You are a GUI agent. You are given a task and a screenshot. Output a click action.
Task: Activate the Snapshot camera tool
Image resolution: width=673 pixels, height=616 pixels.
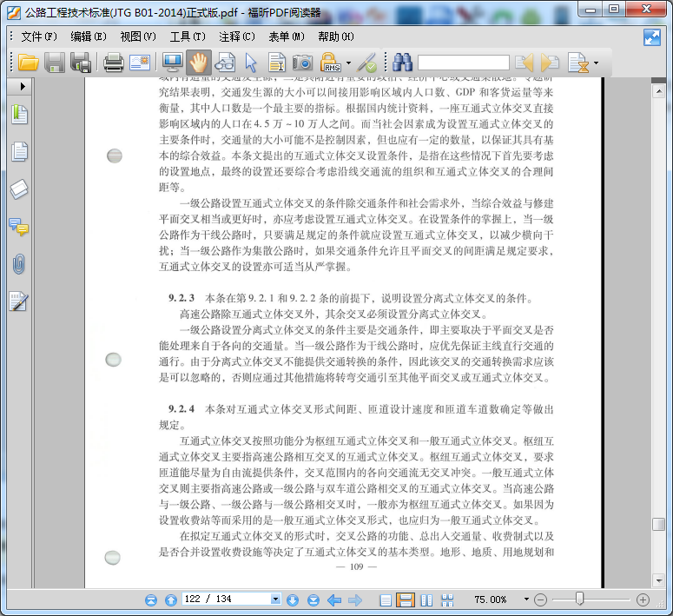(x=302, y=63)
